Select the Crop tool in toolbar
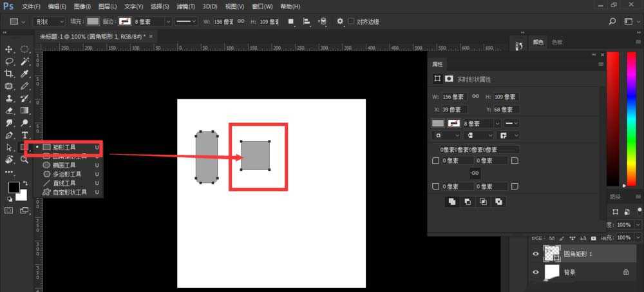Image resolution: width=644 pixels, height=292 pixels. [x=10, y=74]
